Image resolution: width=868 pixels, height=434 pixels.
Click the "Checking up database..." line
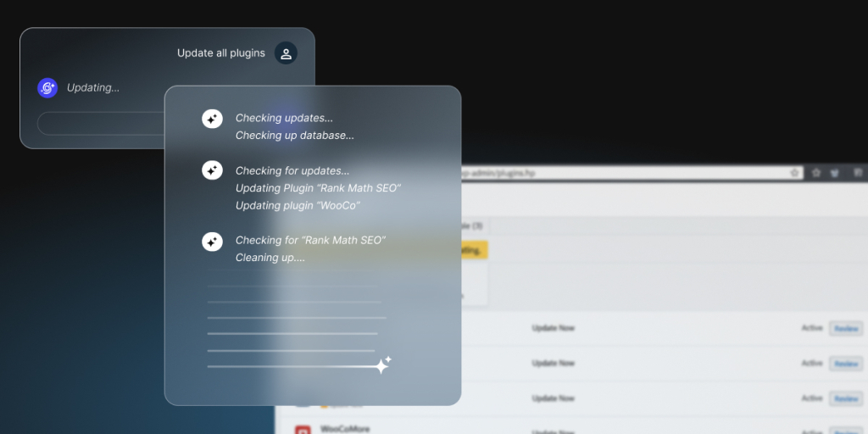[x=294, y=135]
